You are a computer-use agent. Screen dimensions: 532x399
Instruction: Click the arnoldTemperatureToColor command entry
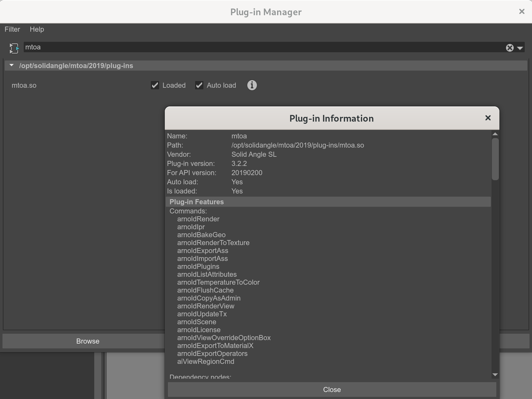[219, 282]
